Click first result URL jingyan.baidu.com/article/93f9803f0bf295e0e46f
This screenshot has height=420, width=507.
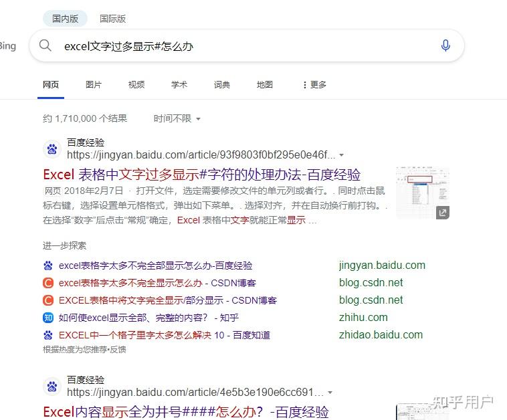click(201, 155)
